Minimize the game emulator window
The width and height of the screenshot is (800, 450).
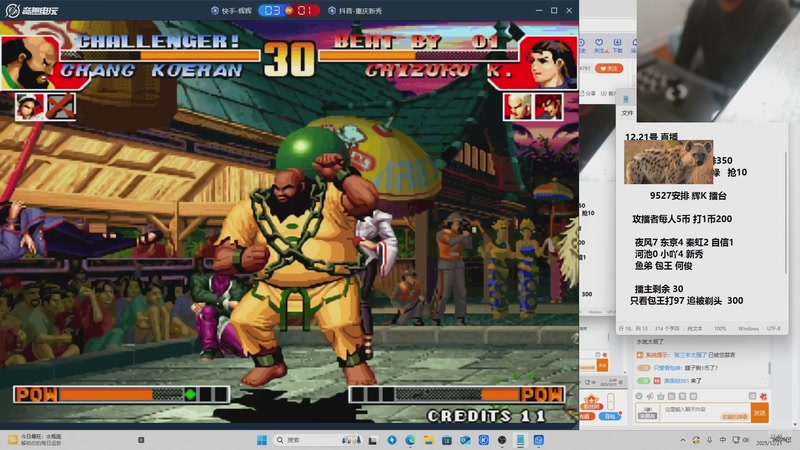click(539, 10)
